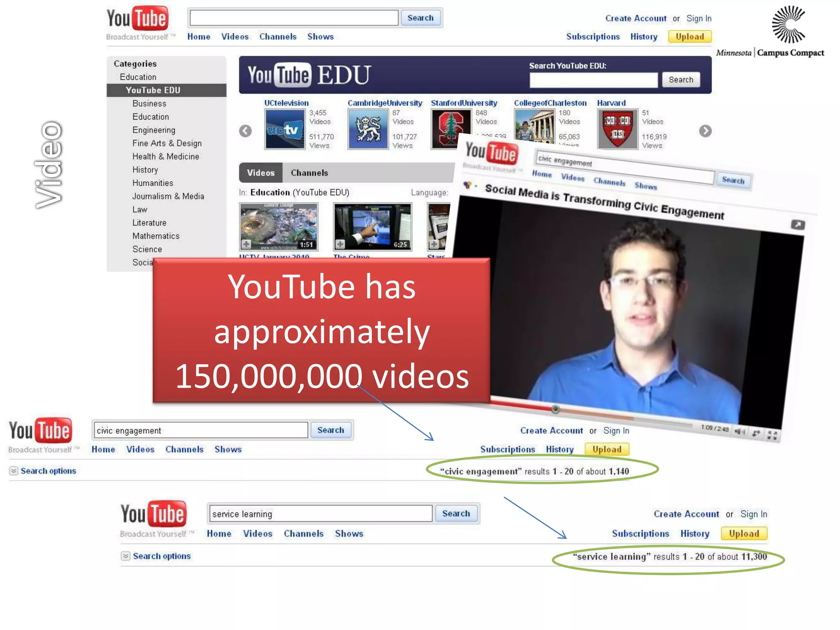This screenshot has width=840, height=630.
Task: Click the Search button in the top header
Action: click(x=420, y=18)
